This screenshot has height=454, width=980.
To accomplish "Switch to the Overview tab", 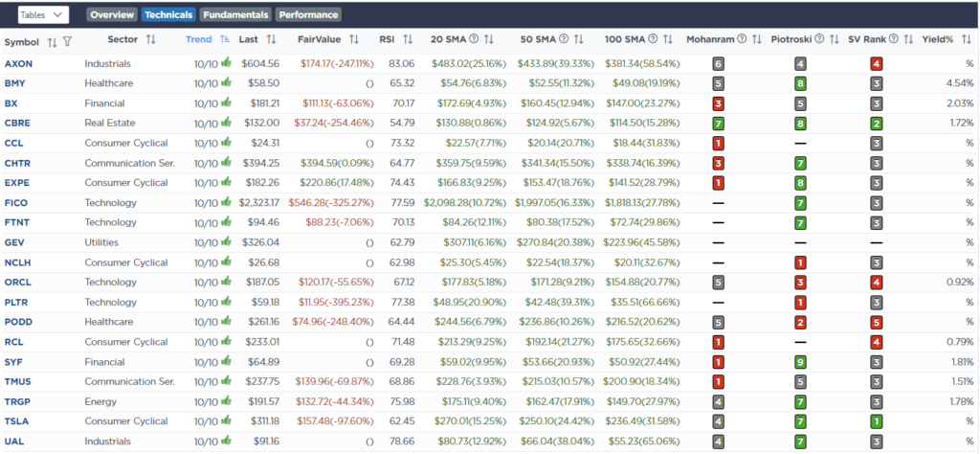I will [x=112, y=15].
